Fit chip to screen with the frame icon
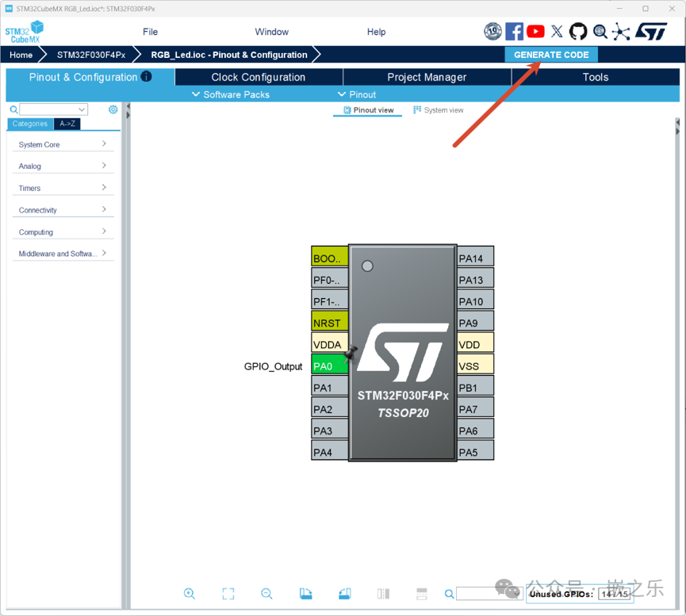This screenshot has width=686, height=616. [228, 594]
